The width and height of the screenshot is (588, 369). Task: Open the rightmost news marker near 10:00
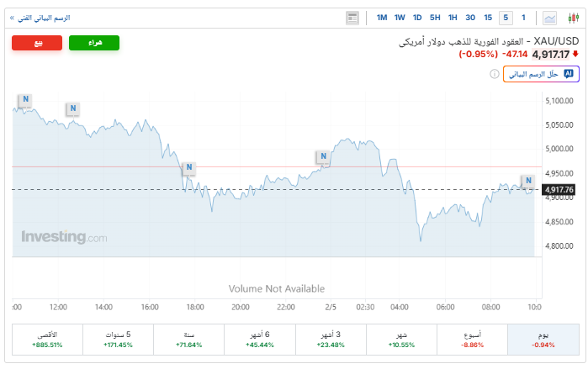pyautogui.click(x=528, y=181)
